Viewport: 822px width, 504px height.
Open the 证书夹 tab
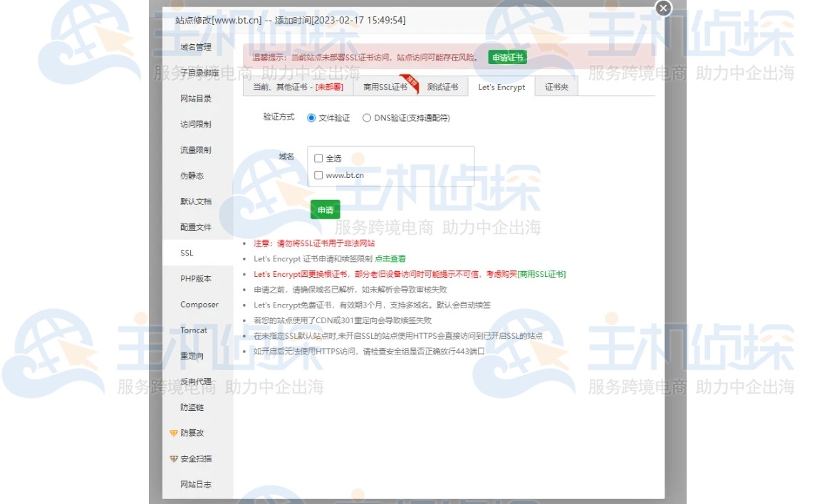556,86
